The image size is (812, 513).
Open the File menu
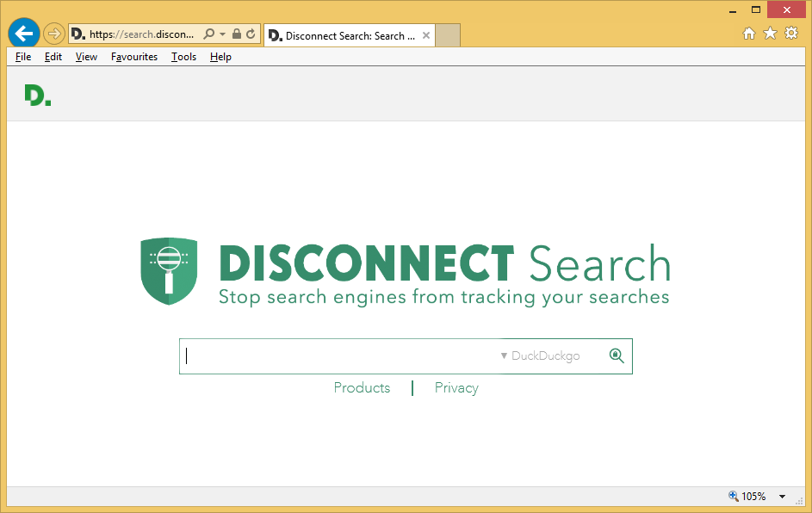[22, 56]
